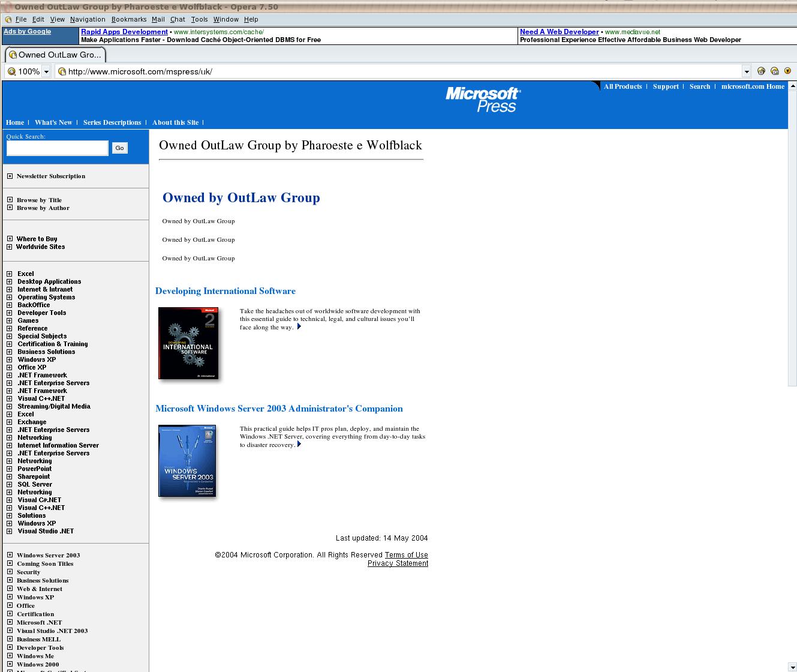
Task: Click inside the Quick Search text field
Action: click(57, 148)
